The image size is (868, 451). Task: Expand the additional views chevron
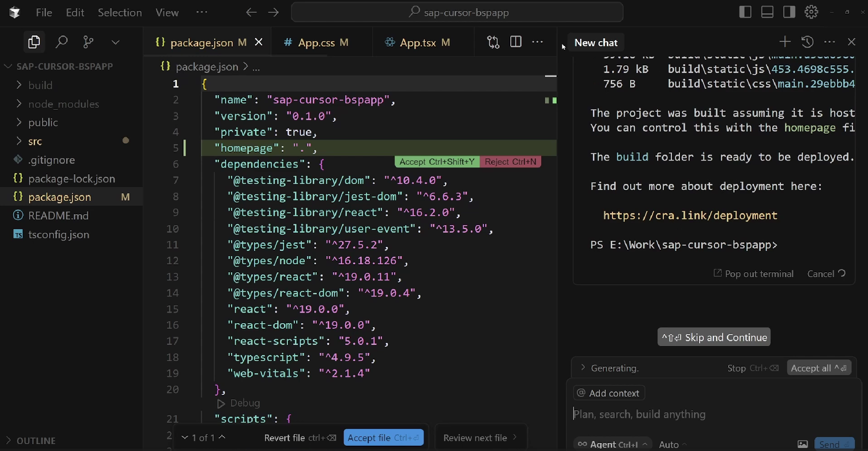115,42
